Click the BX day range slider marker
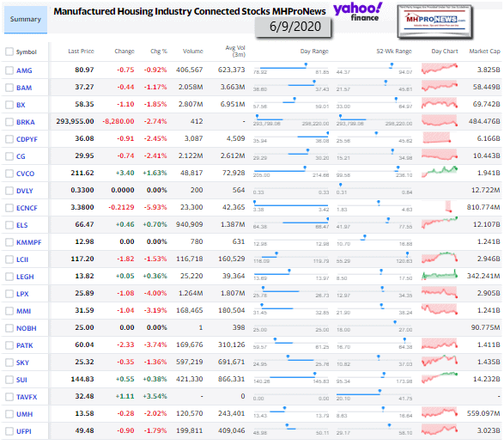 (x=295, y=99)
